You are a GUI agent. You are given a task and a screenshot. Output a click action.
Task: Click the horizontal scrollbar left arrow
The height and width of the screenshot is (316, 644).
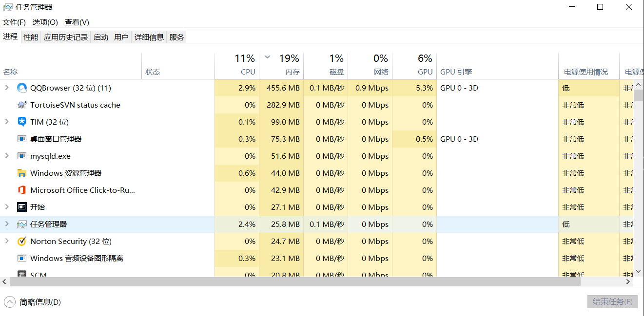click(x=4, y=282)
